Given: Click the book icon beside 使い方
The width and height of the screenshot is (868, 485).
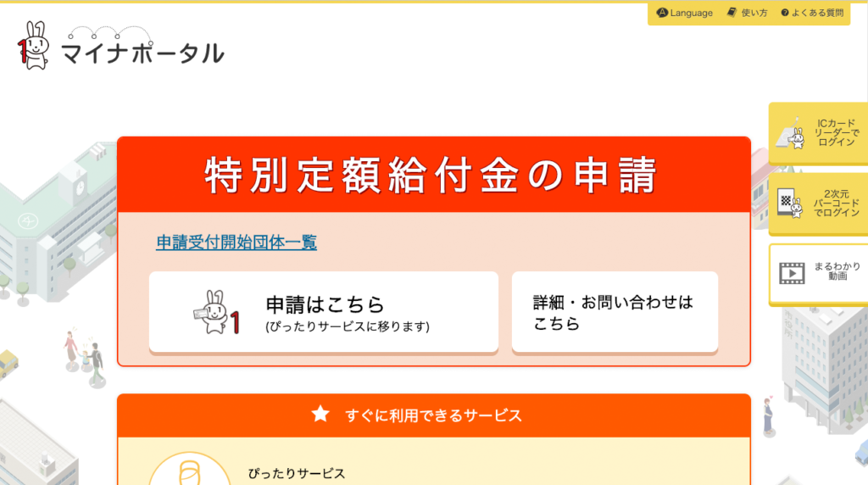Looking at the screenshot, I should pyautogui.click(x=732, y=12).
